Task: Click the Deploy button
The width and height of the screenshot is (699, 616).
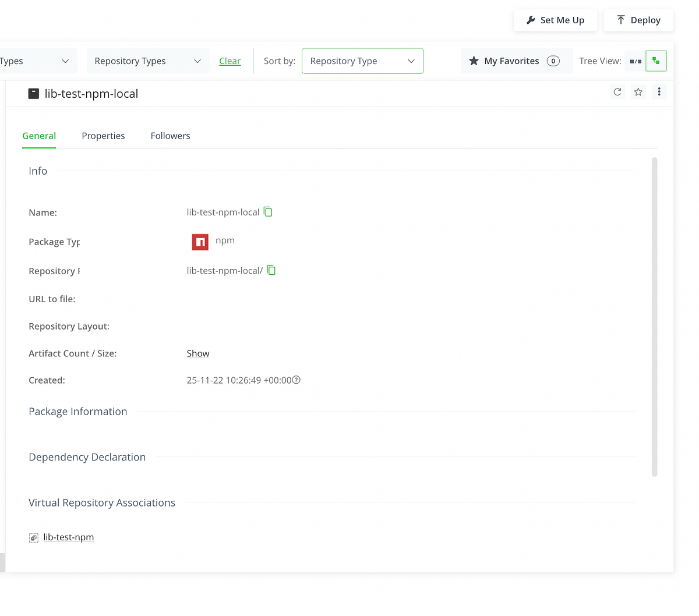Action: pos(638,20)
